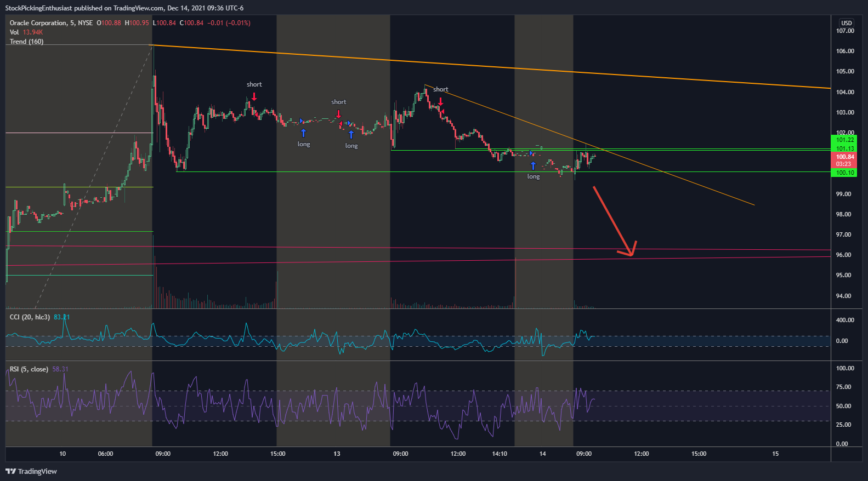Click the green 100.10 price label
868x481 pixels.
click(x=845, y=173)
